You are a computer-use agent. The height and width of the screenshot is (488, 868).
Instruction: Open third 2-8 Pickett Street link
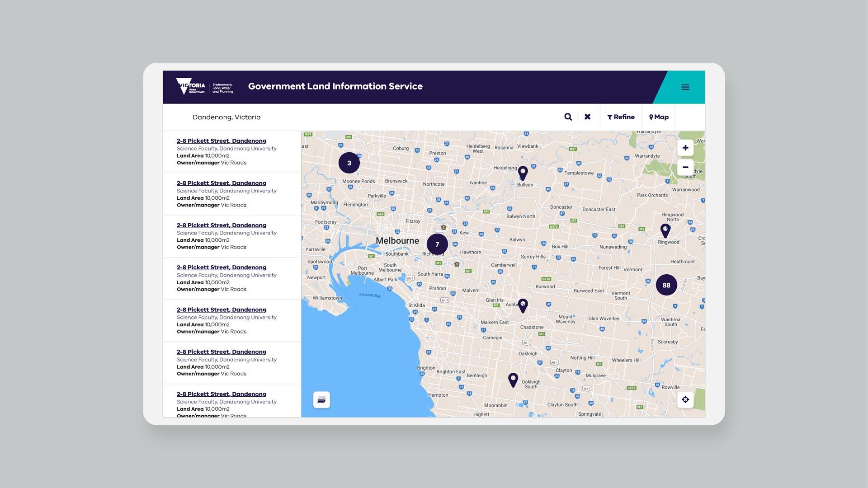(x=221, y=225)
